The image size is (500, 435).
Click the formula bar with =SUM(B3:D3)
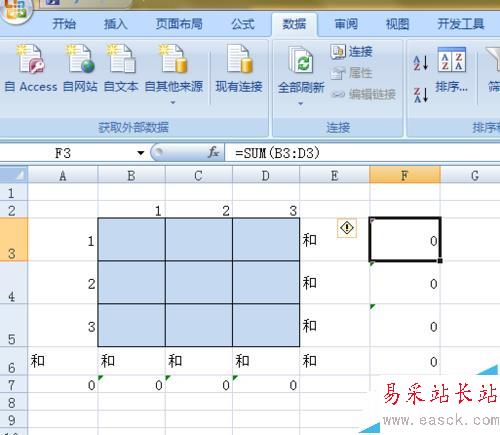(x=363, y=153)
